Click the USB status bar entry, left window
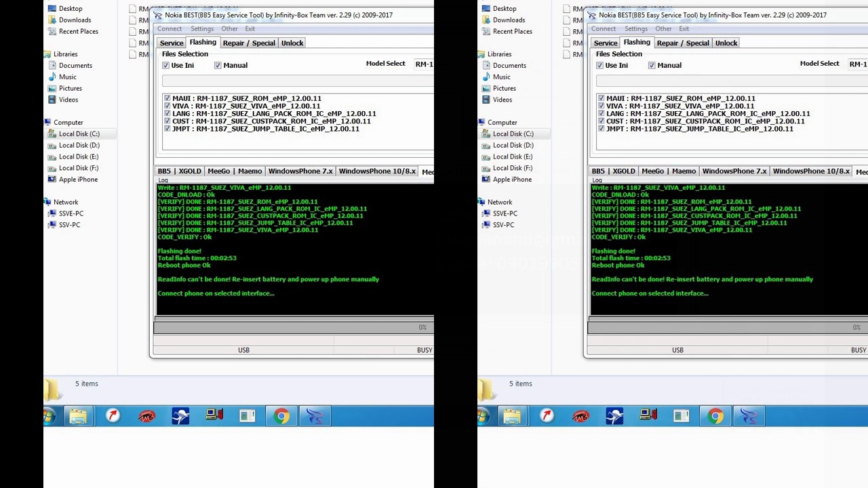The image size is (868, 488). (243, 350)
